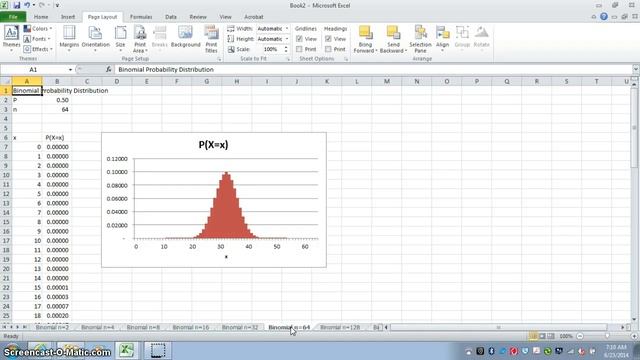
Task: Toggle Gridlines View checkbox
Action: click(x=299, y=39)
